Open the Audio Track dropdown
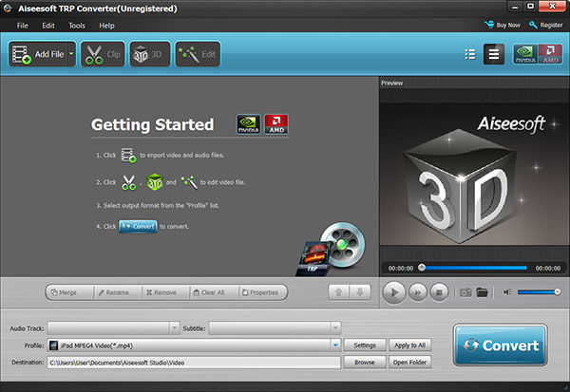 click(113, 328)
